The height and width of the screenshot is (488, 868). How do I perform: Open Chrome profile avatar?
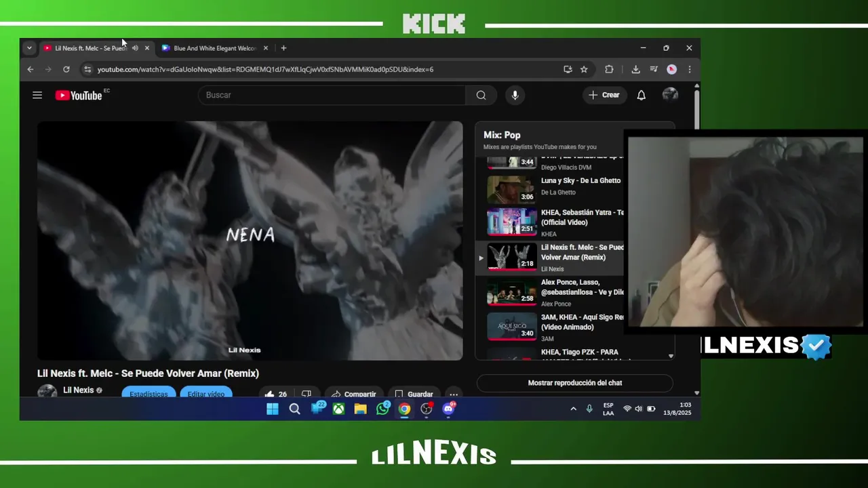[671, 69]
